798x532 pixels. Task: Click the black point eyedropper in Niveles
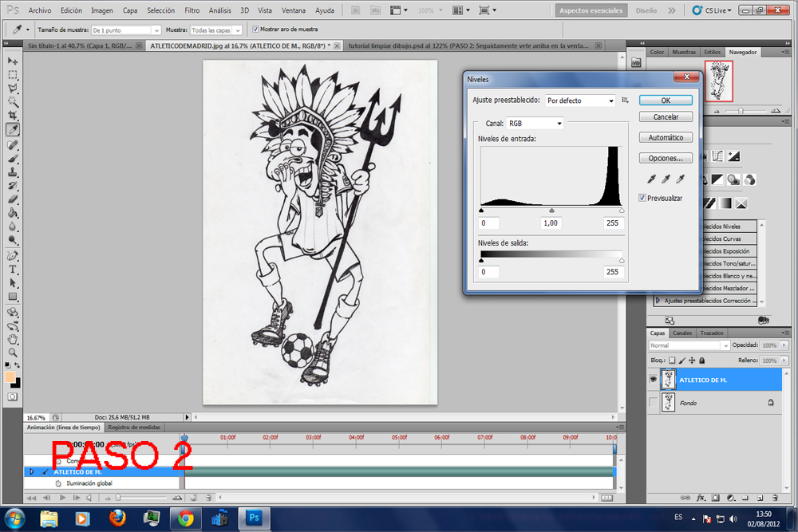coord(651,179)
